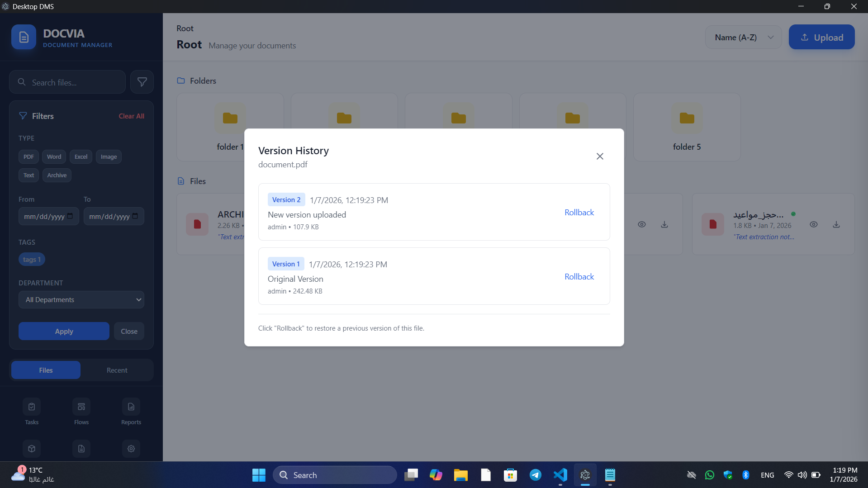Toggle the Text type filter
Viewport: 868px width, 488px height.
click(28, 175)
